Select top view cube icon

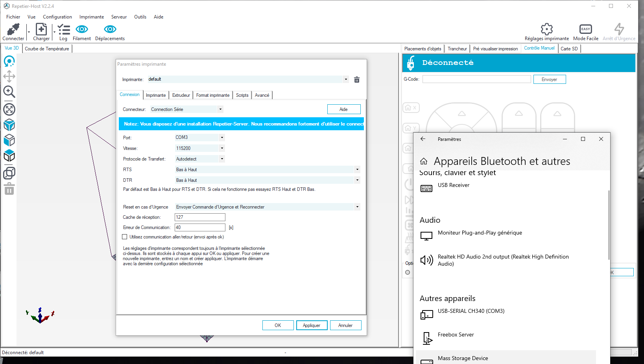[x=9, y=156]
